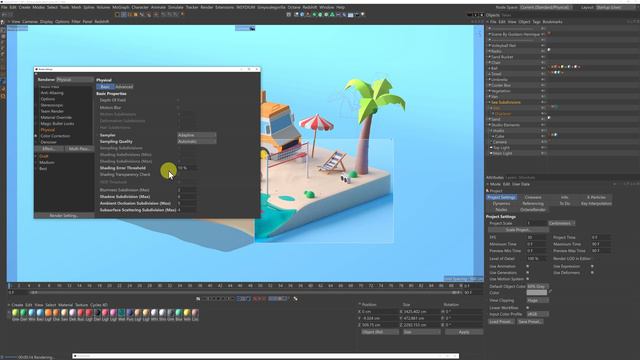Toggle Use Animation checkbox
Viewport: 640px width, 360px height.
click(x=528, y=266)
